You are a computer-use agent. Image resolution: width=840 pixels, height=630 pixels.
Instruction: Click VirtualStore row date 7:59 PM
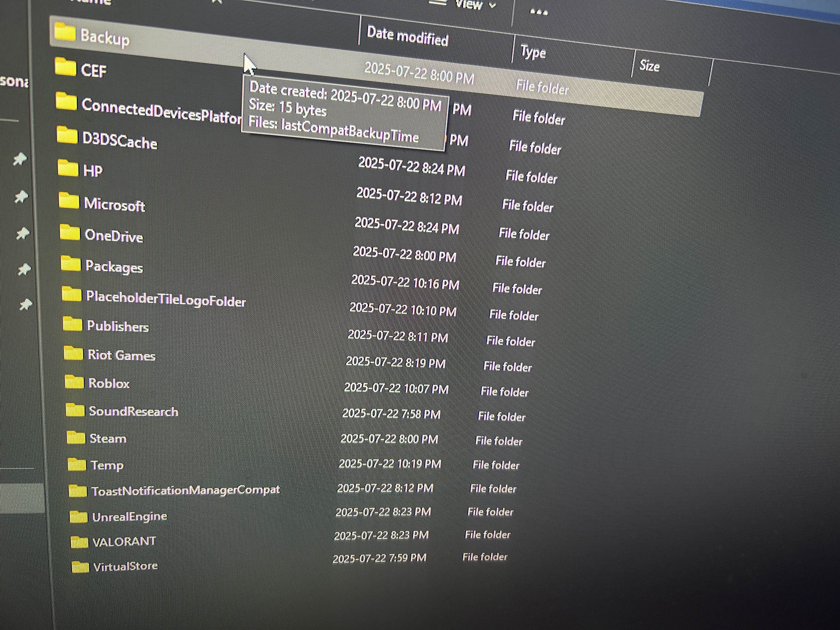[x=379, y=558]
